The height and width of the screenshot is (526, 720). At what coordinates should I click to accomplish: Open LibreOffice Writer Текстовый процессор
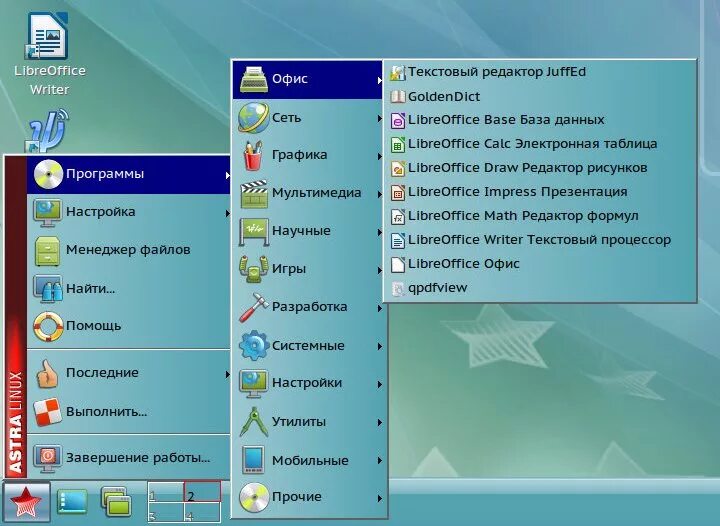tap(540, 240)
